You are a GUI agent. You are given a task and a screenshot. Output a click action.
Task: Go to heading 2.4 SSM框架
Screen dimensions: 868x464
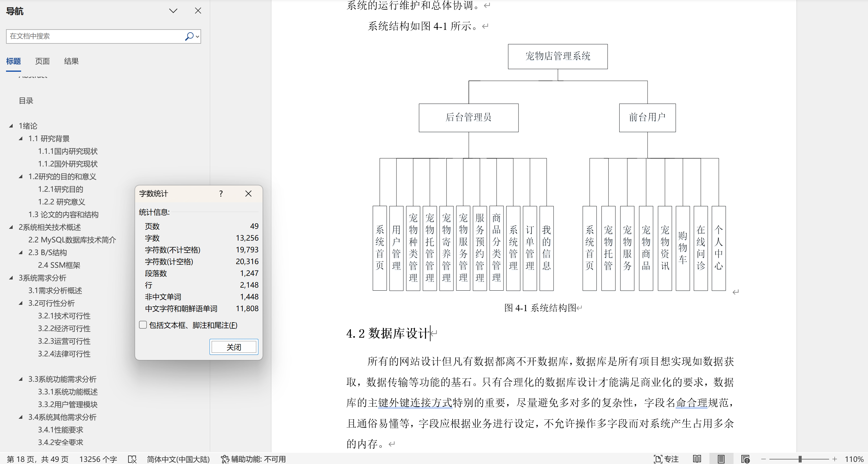(x=59, y=265)
